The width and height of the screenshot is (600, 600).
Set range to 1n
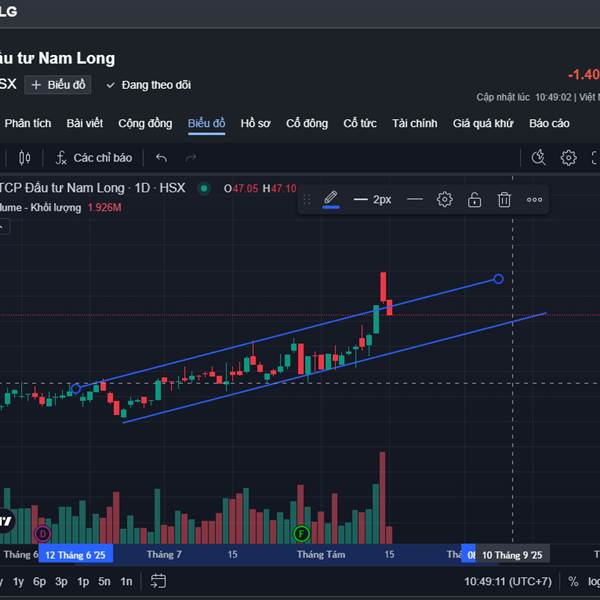[126, 582]
